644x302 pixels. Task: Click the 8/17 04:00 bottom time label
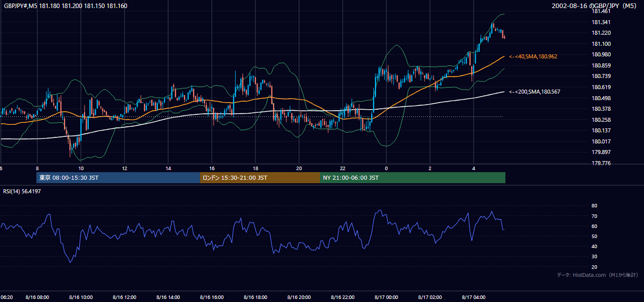point(474,297)
